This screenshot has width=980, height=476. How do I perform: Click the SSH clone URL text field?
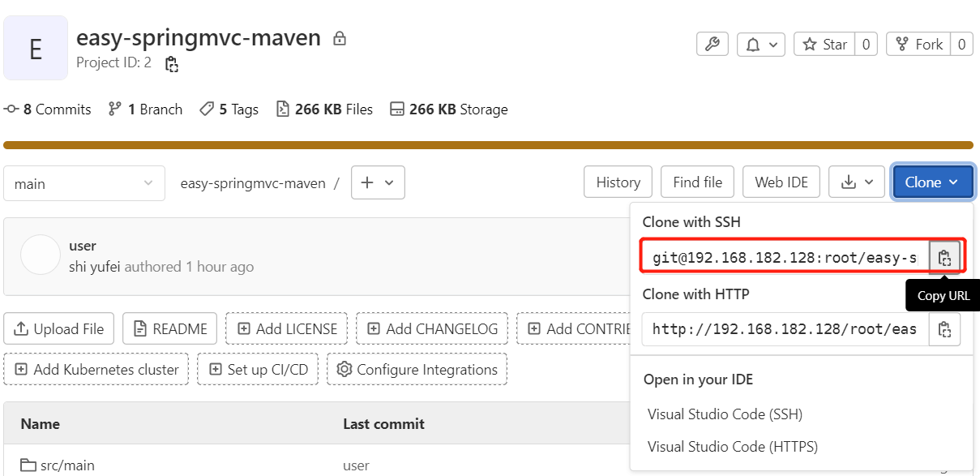(785, 258)
